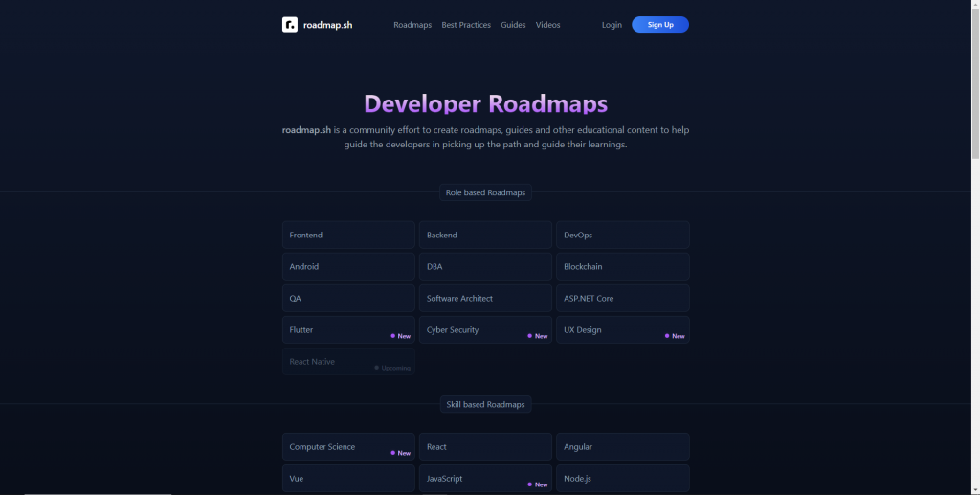Screen dimensions: 980x495
Task: Open the QA roadmap card
Action: pos(348,298)
